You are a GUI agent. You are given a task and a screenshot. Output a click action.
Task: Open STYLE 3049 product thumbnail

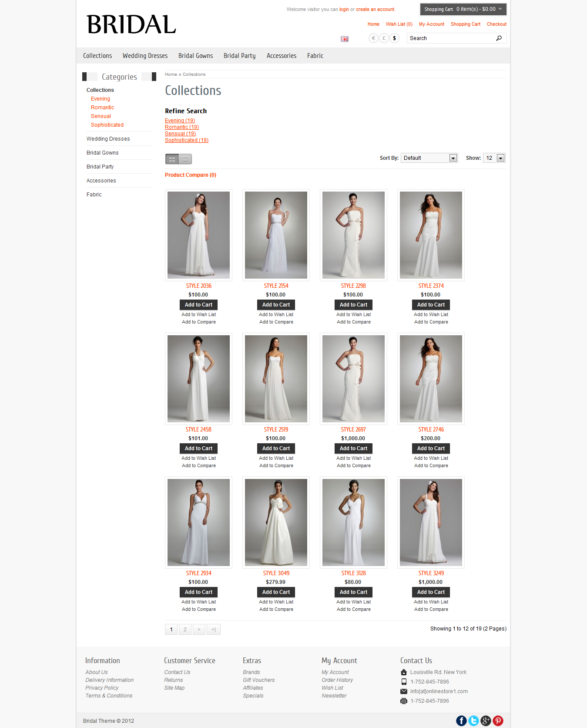[276, 522]
